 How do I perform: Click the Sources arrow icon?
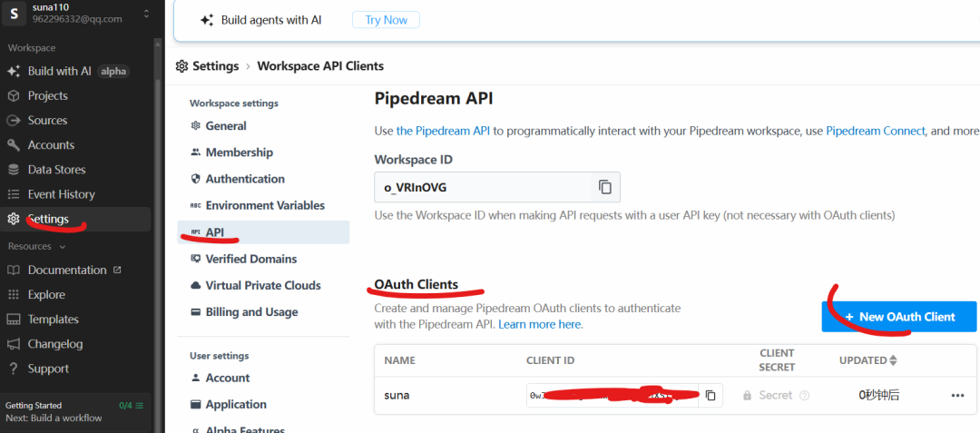13,120
